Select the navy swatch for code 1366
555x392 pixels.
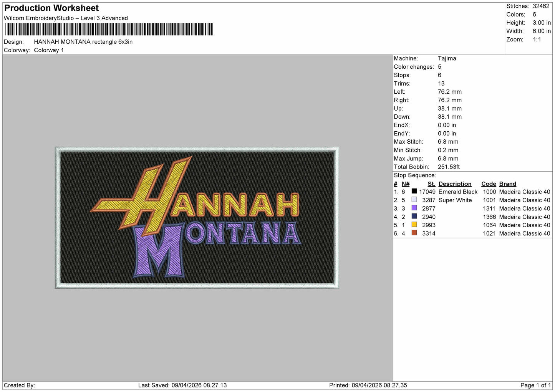pyautogui.click(x=414, y=216)
